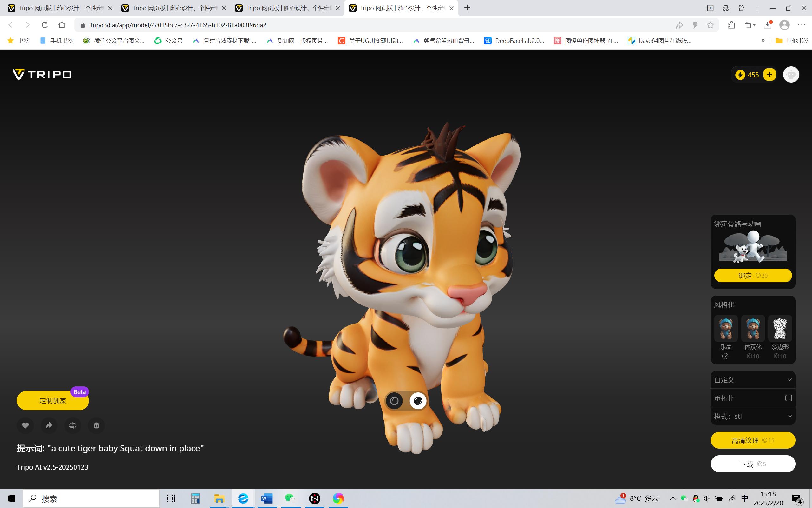This screenshot has width=812, height=508.
Task: Click the muted volume tray icon
Action: pos(707,498)
